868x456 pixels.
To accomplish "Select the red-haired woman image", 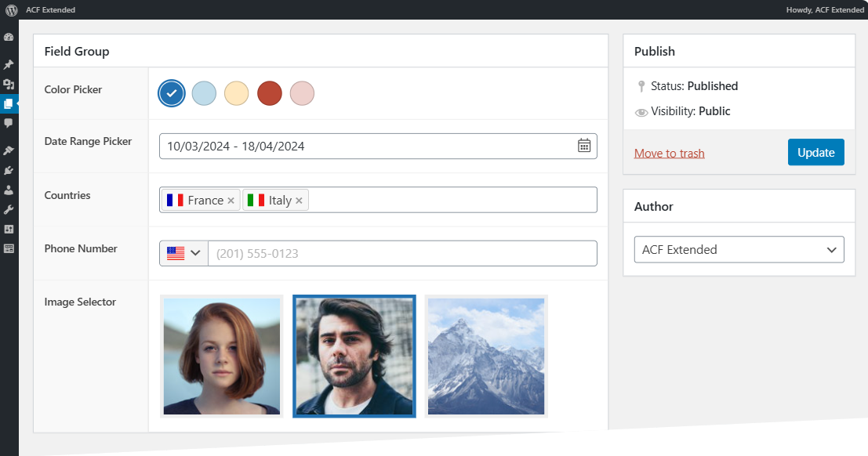I will (221, 356).
